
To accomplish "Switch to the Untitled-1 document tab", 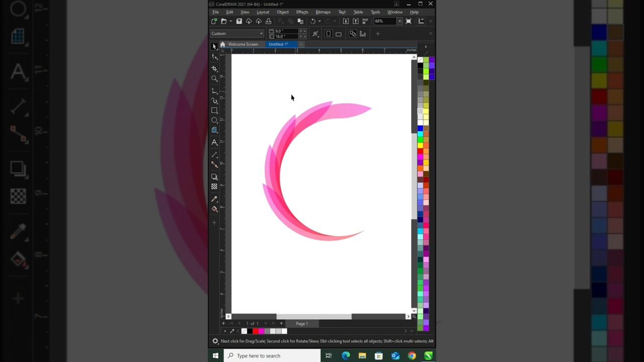I will 278,44.
